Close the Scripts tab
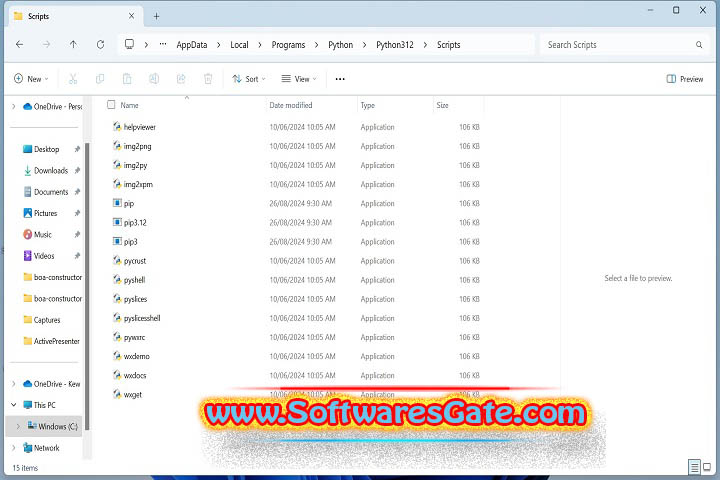Viewport: 720px width, 480px height. coord(131,16)
